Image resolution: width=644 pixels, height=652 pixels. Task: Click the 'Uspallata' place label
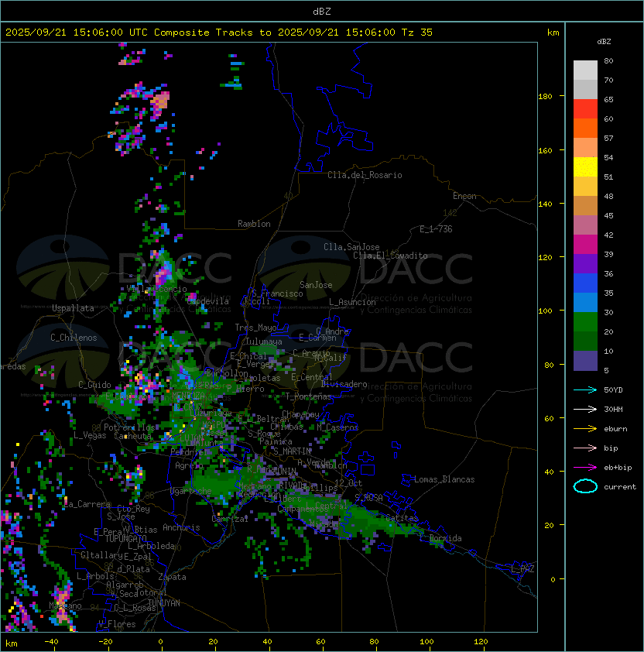pos(73,308)
